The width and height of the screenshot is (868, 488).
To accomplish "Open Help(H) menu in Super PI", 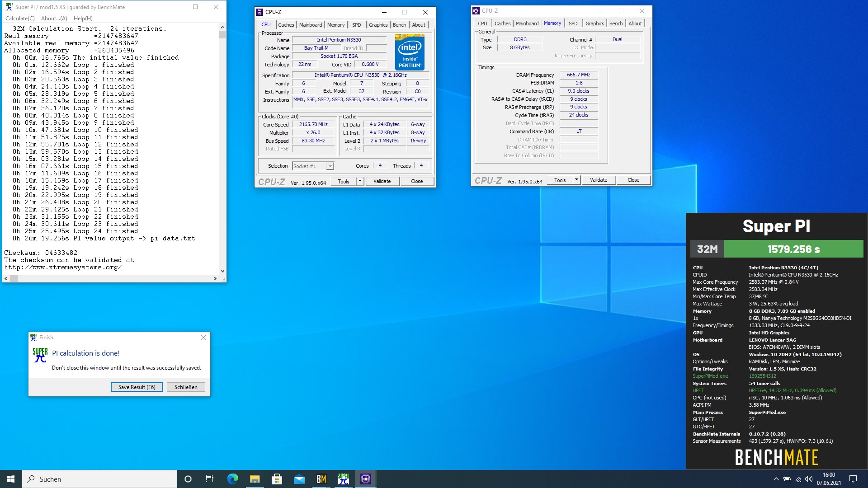I will click(x=83, y=19).
